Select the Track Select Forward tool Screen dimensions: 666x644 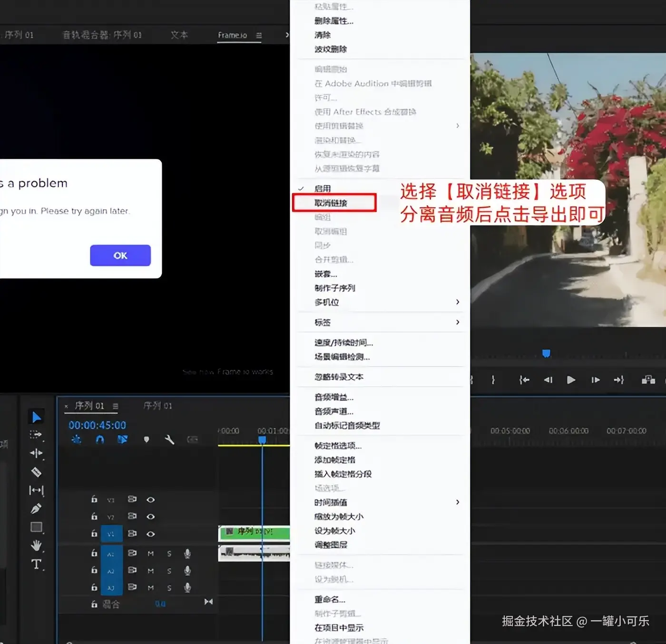[36, 435]
